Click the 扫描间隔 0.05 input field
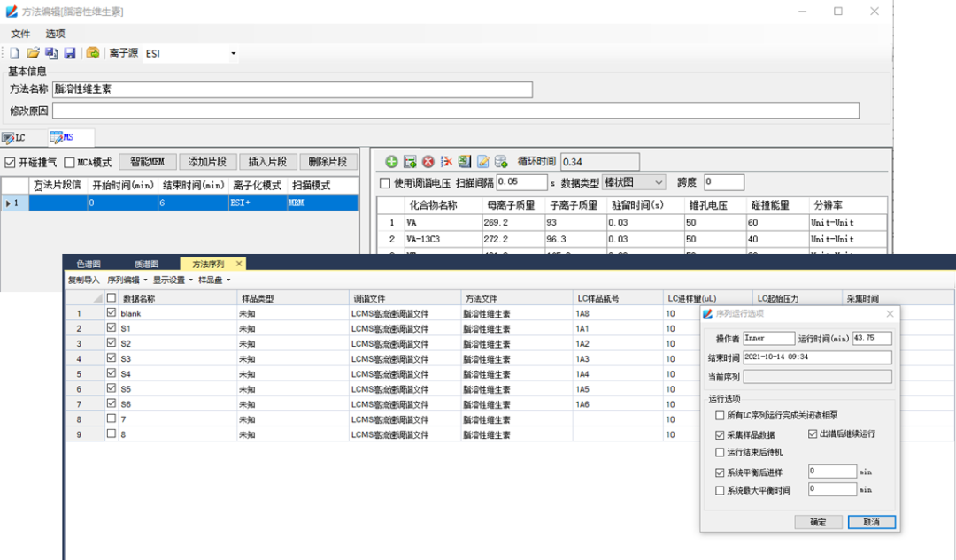 pyautogui.click(x=521, y=181)
